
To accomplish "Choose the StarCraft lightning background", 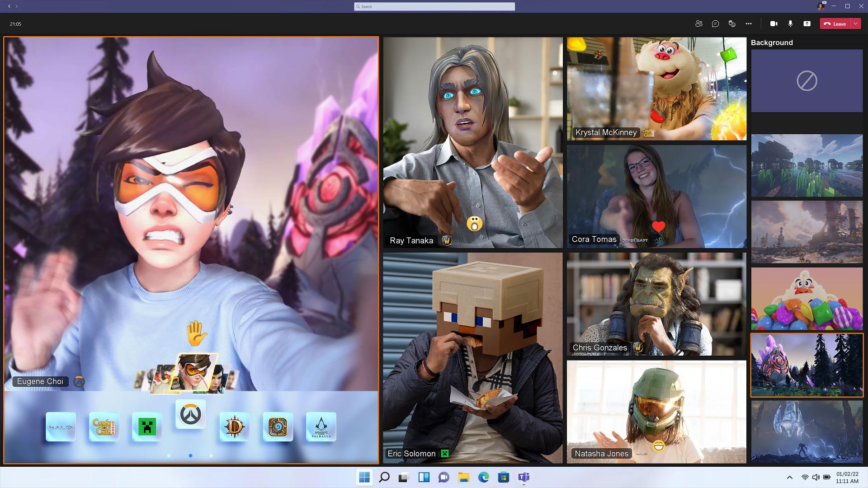I will pos(807,432).
